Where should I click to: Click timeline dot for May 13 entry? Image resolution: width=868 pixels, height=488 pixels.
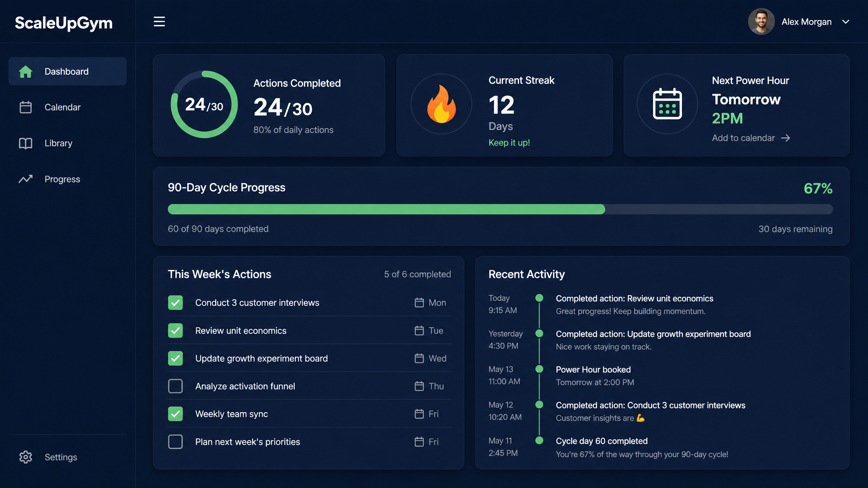tap(539, 369)
